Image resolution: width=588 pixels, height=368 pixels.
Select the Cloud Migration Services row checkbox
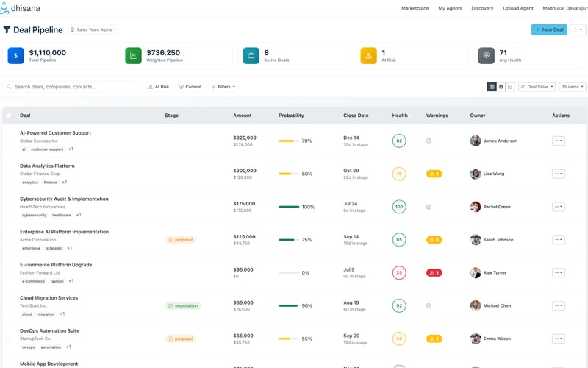point(9,305)
